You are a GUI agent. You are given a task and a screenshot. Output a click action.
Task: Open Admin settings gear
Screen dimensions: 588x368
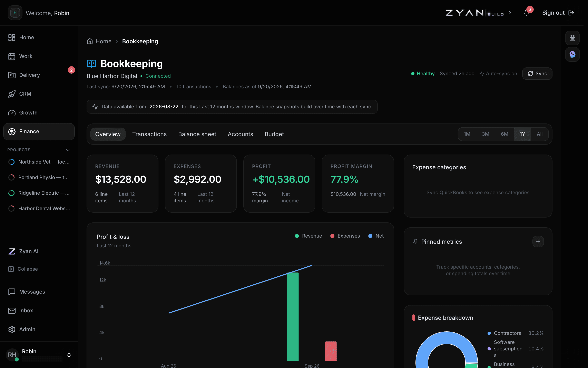[x=12, y=329]
